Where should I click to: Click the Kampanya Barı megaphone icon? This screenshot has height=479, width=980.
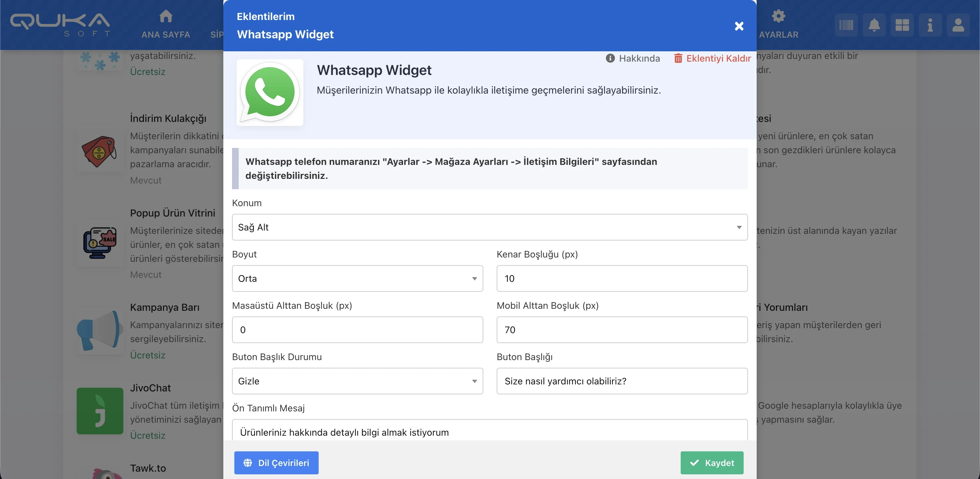100,330
